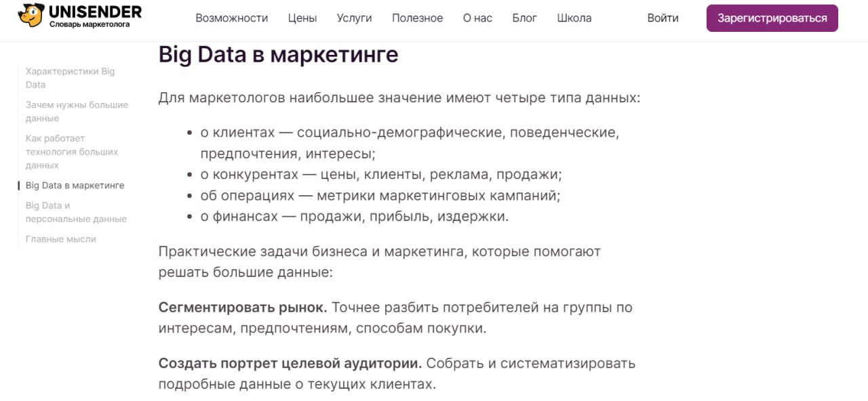
Task: Click the Big Data в маркетинге heading
Action: [x=278, y=54]
